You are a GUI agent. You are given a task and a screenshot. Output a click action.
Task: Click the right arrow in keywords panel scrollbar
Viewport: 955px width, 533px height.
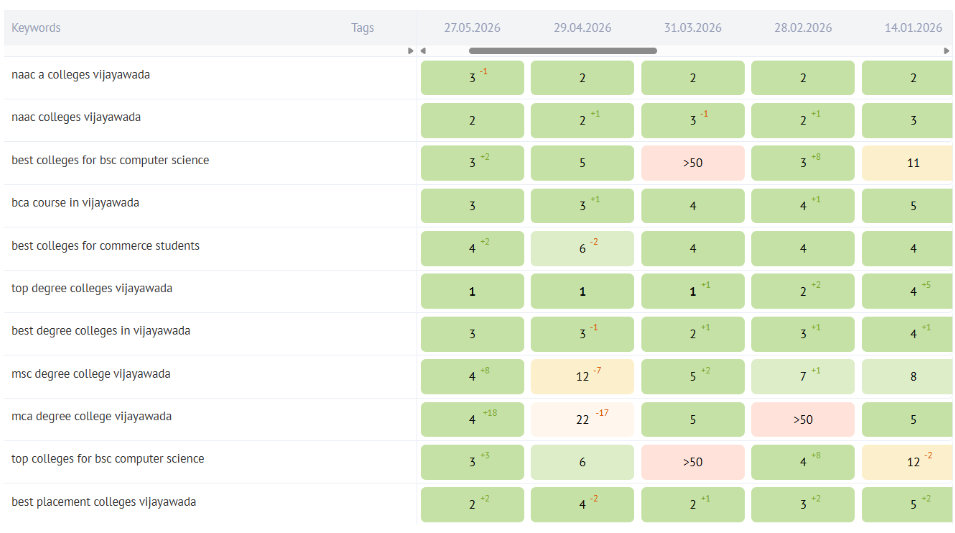[x=410, y=51]
